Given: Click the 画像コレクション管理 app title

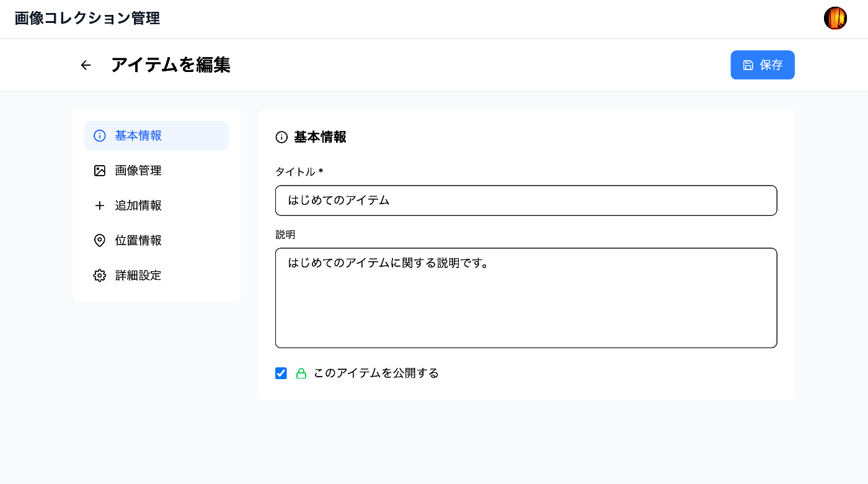Looking at the screenshot, I should (87, 19).
